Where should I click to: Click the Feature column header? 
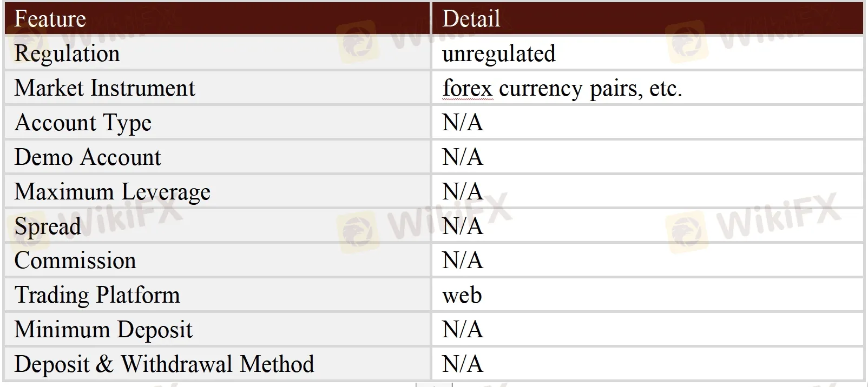pos(50,19)
